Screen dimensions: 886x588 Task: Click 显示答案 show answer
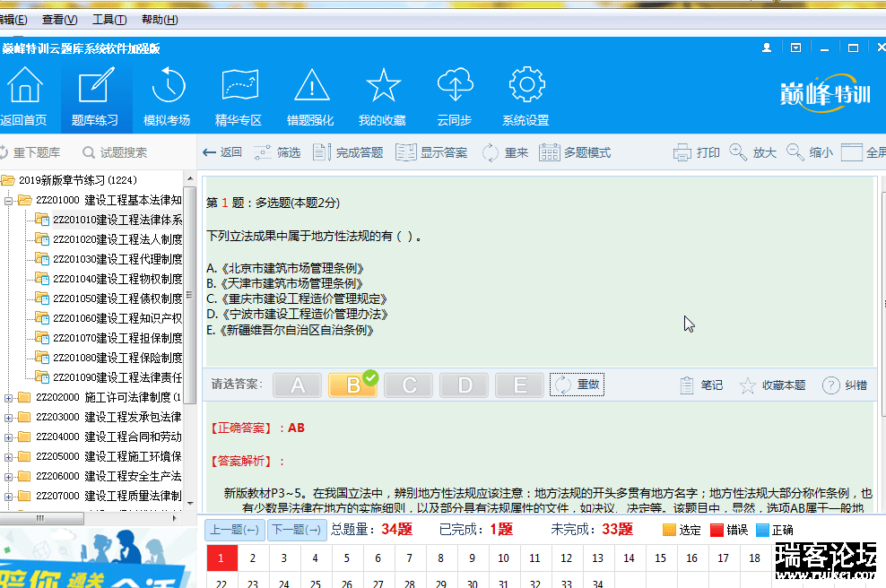click(x=431, y=152)
